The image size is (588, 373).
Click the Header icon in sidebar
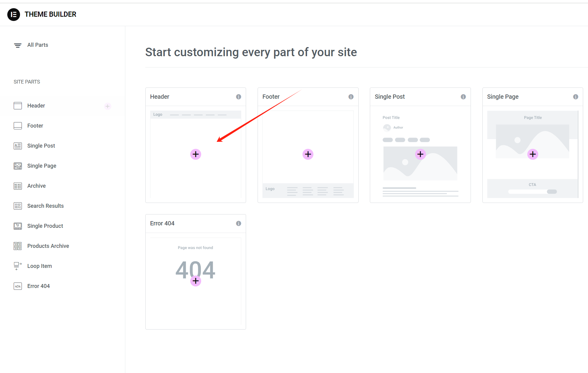18,105
